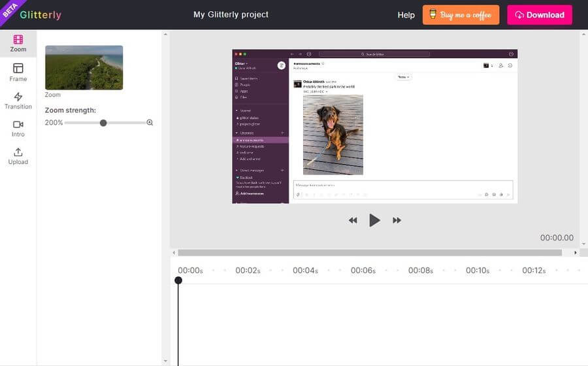Open the Zoom tab in sidebar
This screenshot has width=588, height=366.
18,44
